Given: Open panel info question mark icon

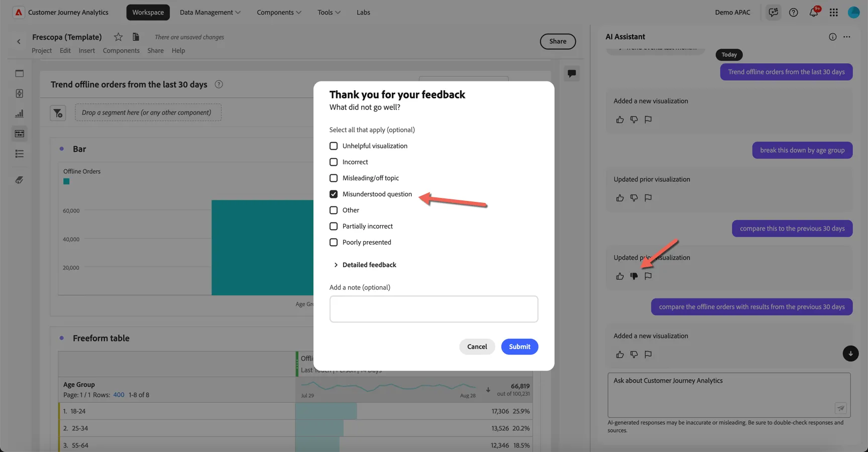Looking at the screenshot, I should click(x=219, y=84).
